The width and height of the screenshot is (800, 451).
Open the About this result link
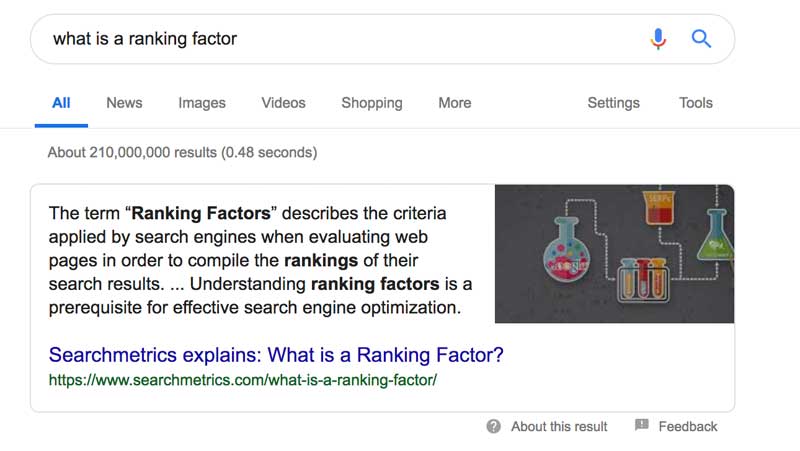(559, 426)
